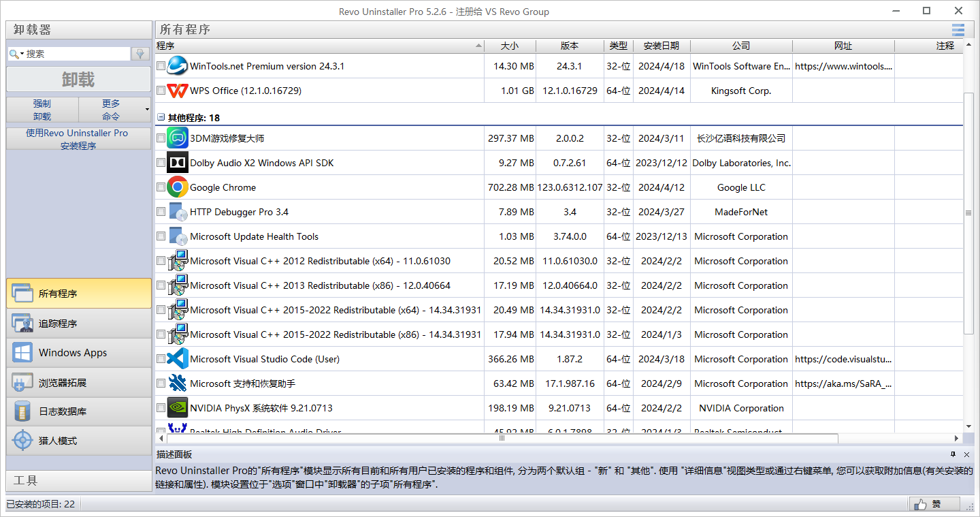Image resolution: width=980 pixels, height=517 pixels.
Task: Click the horizontal scrollbar thumb
Action: point(502,439)
